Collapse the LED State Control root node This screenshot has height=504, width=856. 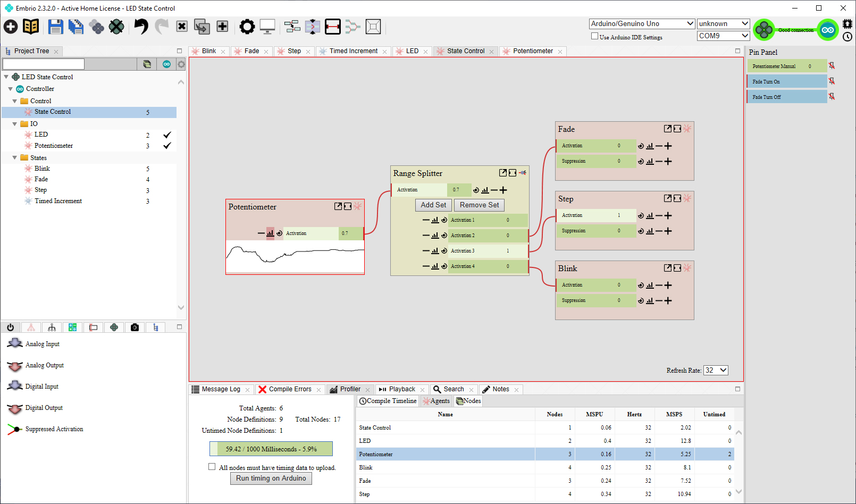[x=6, y=77]
